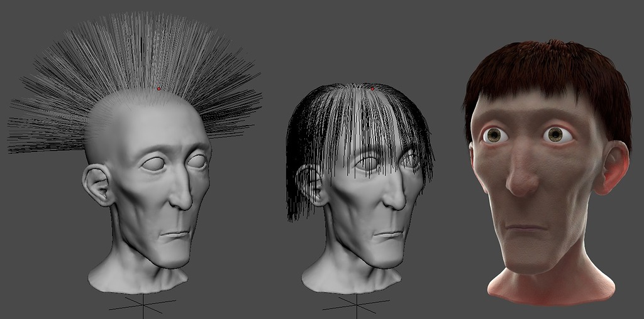Select the textured head with red-brown hair
This screenshot has width=644, height=319.
coord(548,172)
